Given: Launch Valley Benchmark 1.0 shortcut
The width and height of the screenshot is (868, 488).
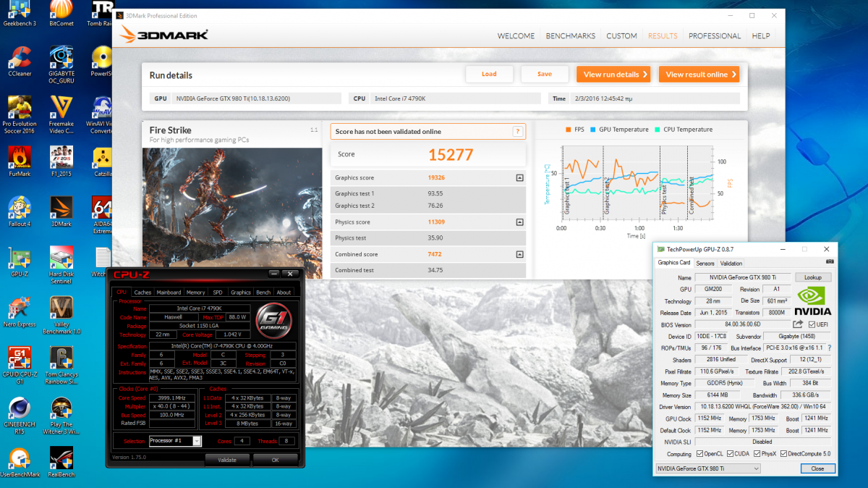Looking at the screenshot, I should (x=61, y=316).
